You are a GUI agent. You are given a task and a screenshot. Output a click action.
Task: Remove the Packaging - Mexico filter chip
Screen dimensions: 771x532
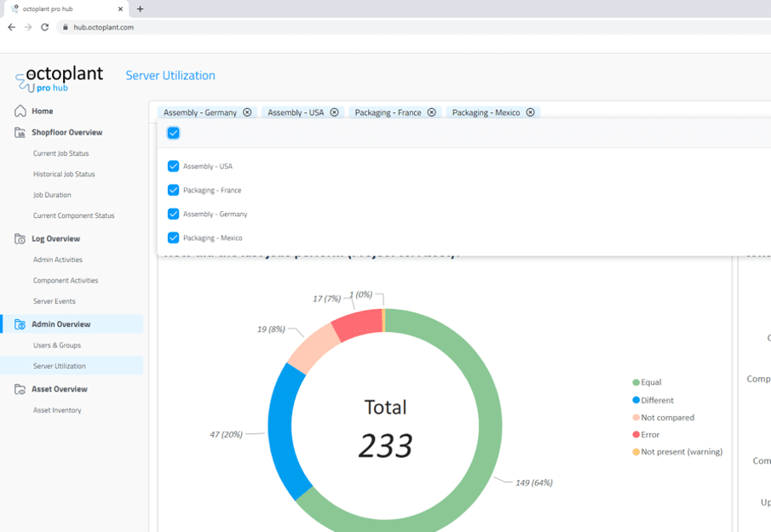(x=530, y=112)
